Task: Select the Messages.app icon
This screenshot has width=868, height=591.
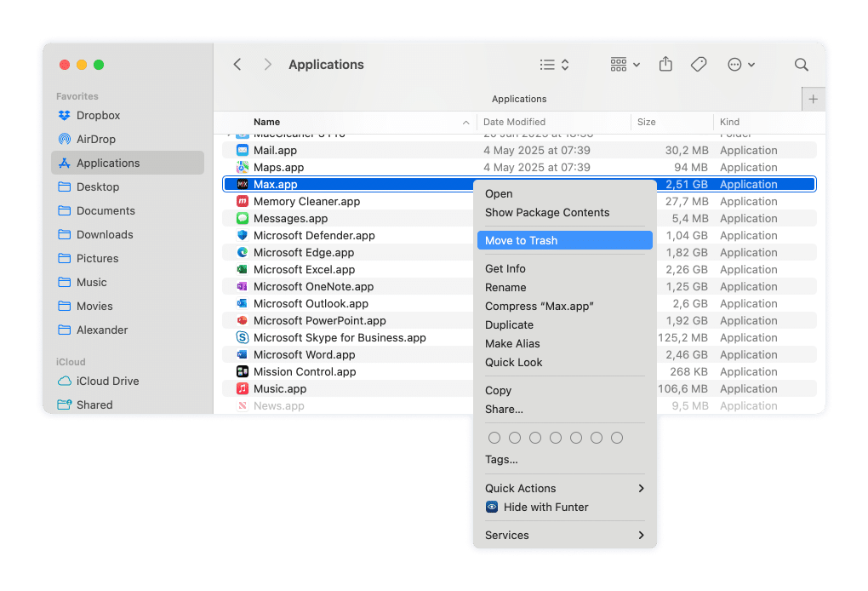Action: 243,218
